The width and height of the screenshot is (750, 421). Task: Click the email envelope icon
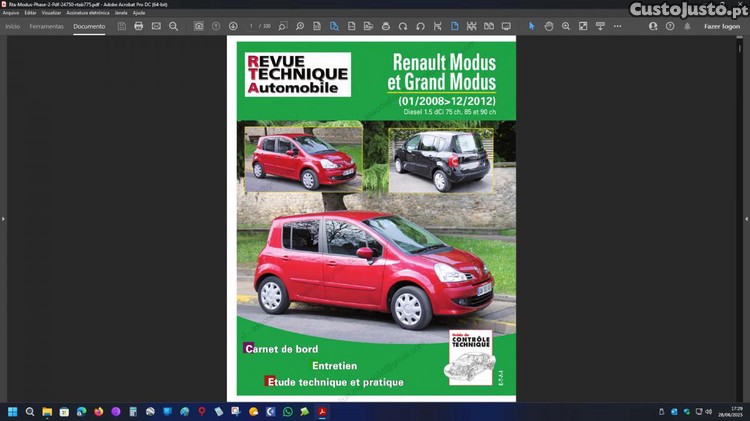click(x=156, y=26)
